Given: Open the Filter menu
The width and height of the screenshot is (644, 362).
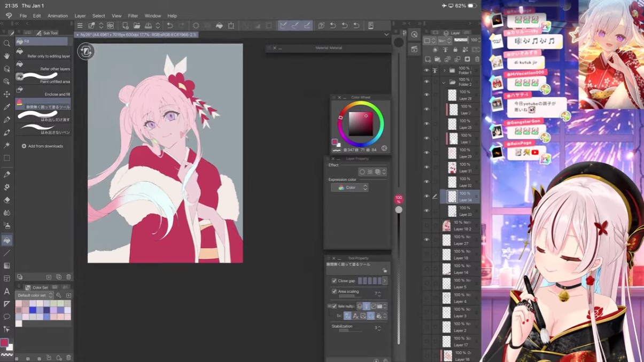Looking at the screenshot, I should pyautogui.click(x=133, y=16).
